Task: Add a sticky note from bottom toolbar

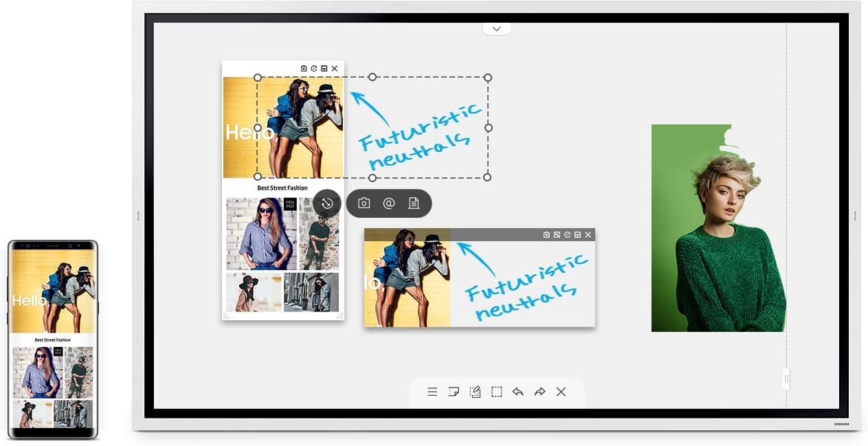Action: [454, 392]
